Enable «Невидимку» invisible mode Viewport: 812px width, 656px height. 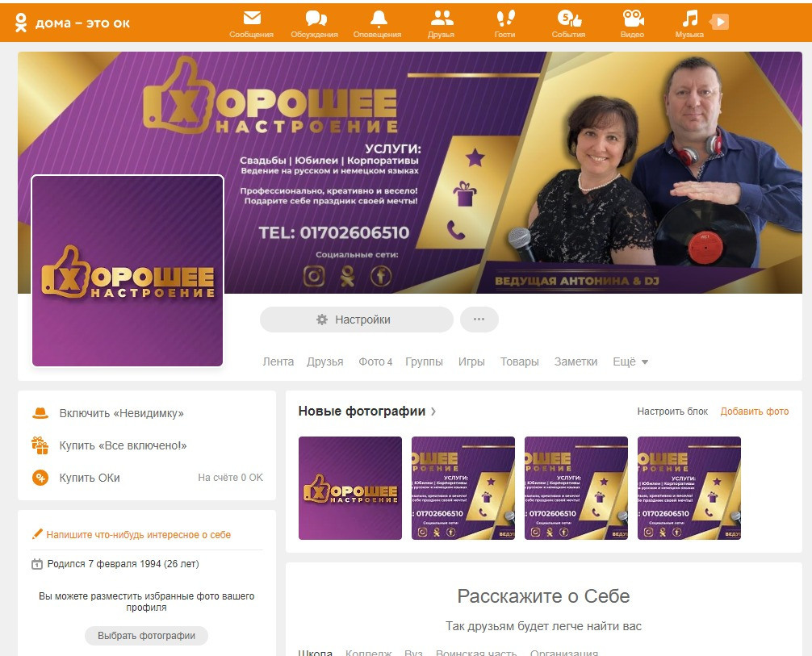(121, 413)
